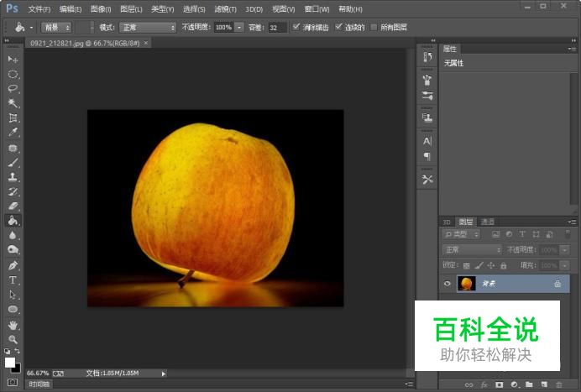The height and width of the screenshot is (392, 581).
Task: Enable the 所有图层 all layers checkbox
Action: 374,27
